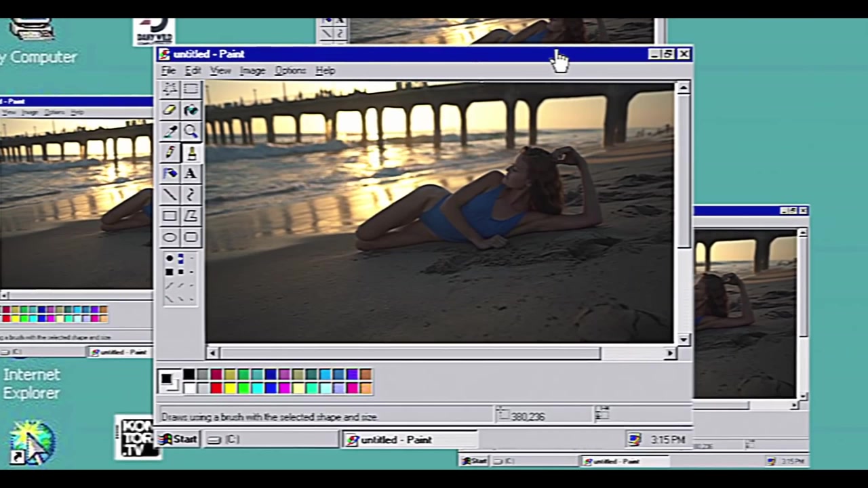Select the Rounded Rectangle tool

tap(191, 237)
